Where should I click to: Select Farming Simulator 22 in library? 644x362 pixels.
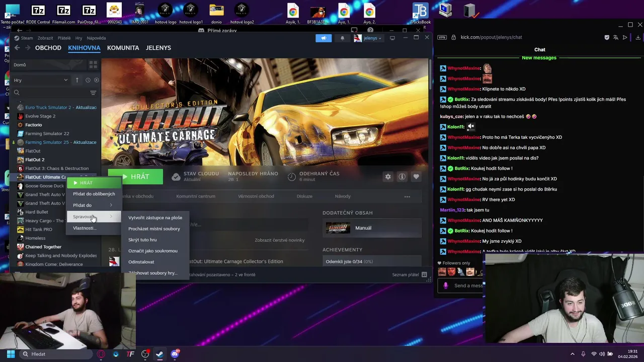pyautogui.click(x=47, y=134)
